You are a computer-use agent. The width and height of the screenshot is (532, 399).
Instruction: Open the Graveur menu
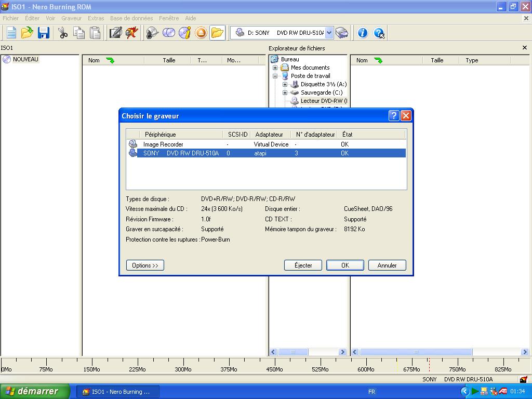[72, 18]
